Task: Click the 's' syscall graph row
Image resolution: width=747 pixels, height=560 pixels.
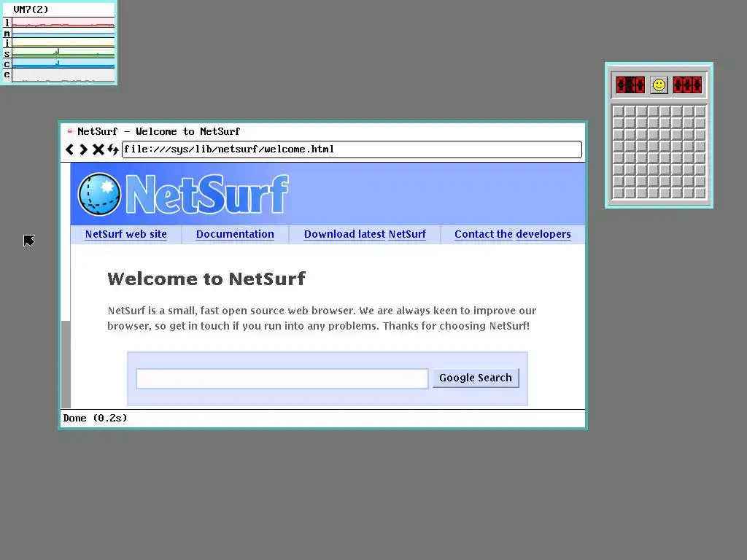Action: point(58,54)
